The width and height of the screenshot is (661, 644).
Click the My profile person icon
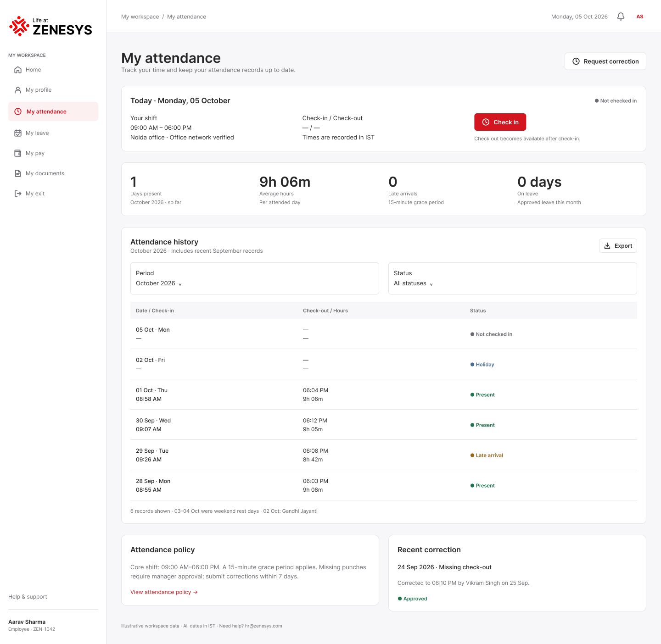pos(18,90)
